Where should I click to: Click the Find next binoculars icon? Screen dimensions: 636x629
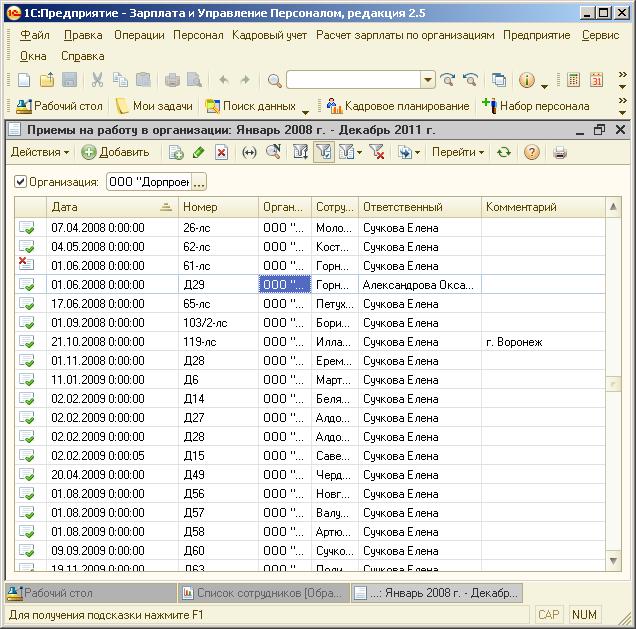447,80
